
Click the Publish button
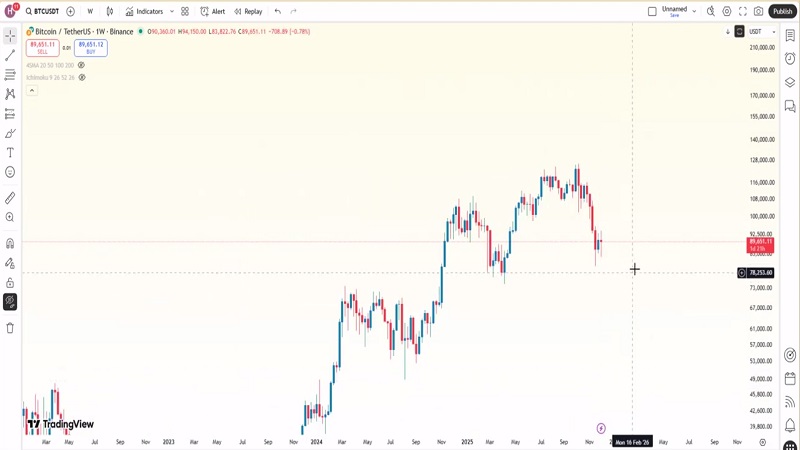(782, 12)
